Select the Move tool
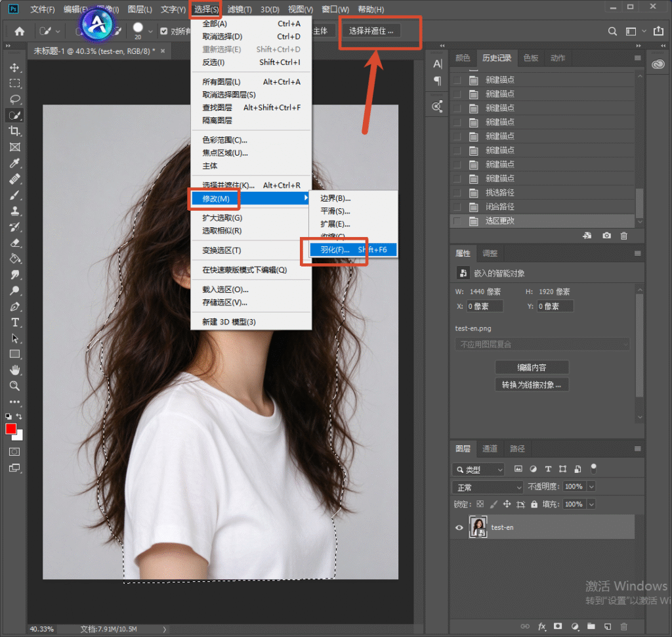Viewport: 672px width, 637px height. coord(14,68)
